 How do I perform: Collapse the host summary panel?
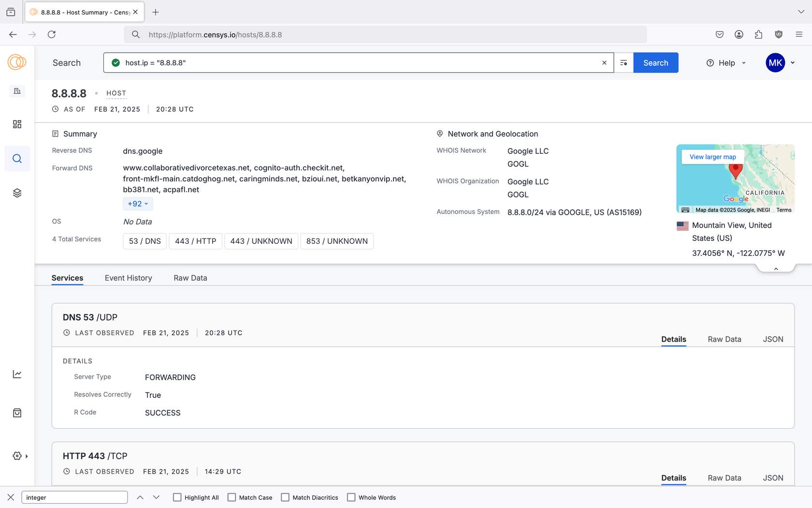(x=776, y=269)
